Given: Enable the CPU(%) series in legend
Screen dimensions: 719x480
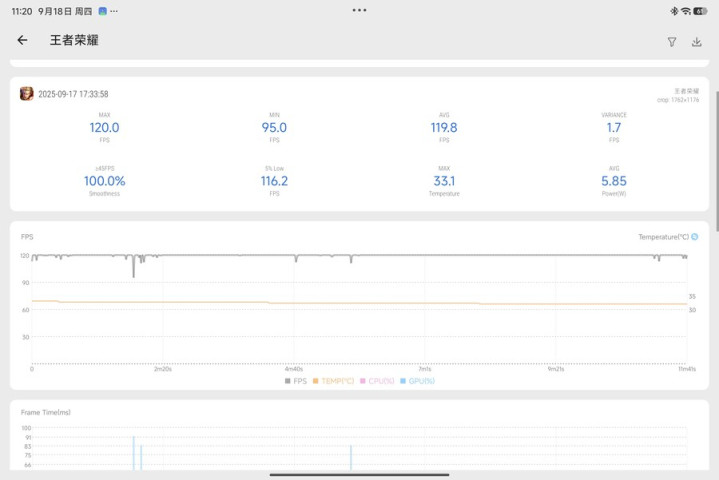Looking at the screenshot, I should [379, 381].
